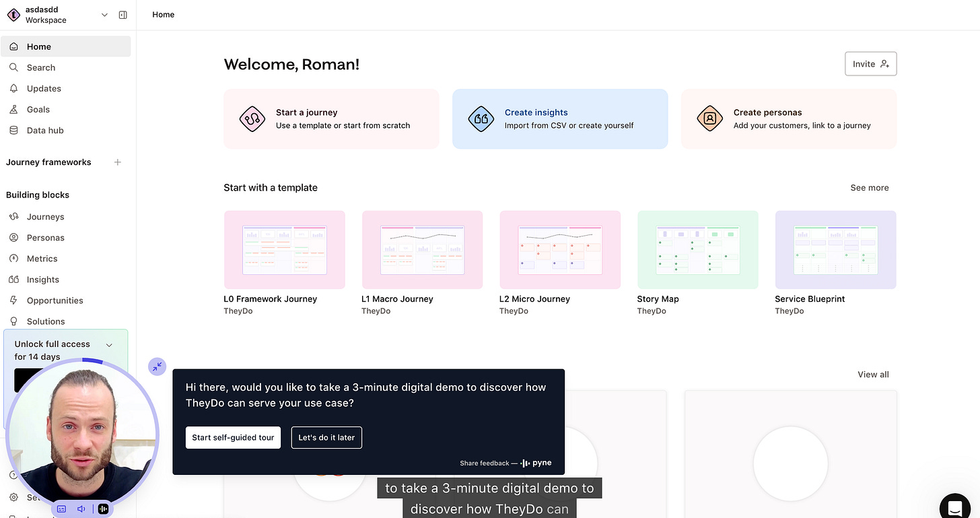Select the Story Map template thumbnail
This screenshot has width=980, height=518.
click(x=698, y=250)
